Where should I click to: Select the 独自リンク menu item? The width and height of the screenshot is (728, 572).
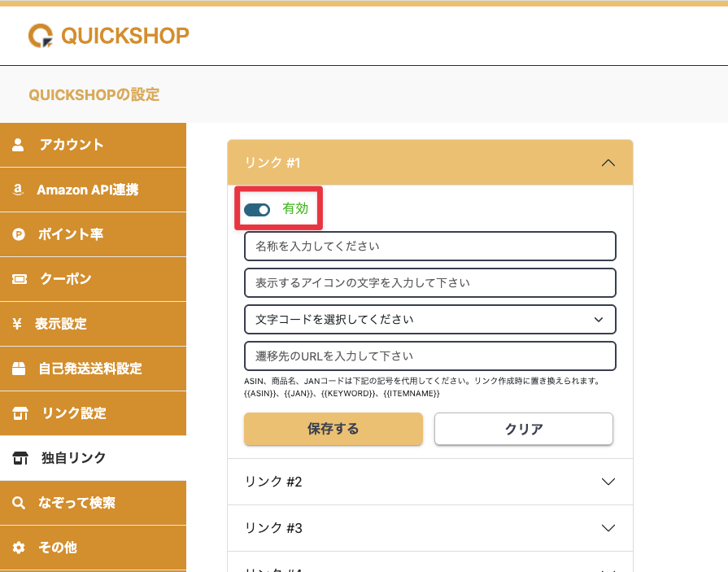(73, 458)
